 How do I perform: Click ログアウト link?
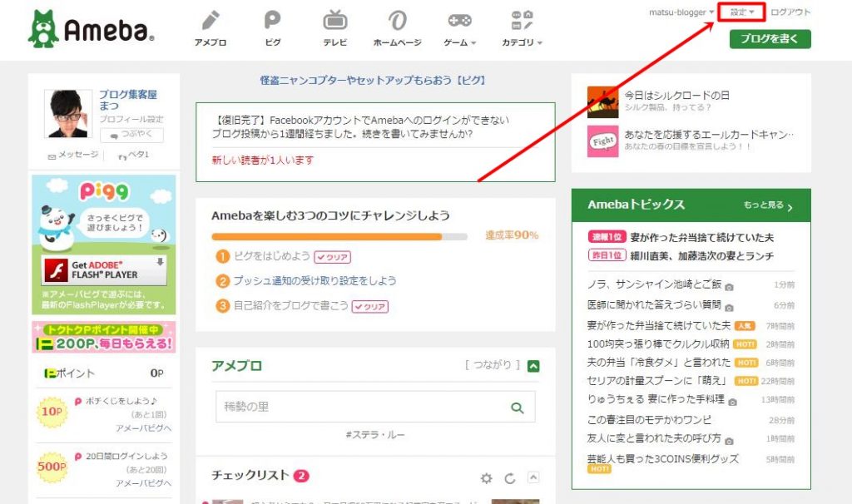[x=790, y=12]
